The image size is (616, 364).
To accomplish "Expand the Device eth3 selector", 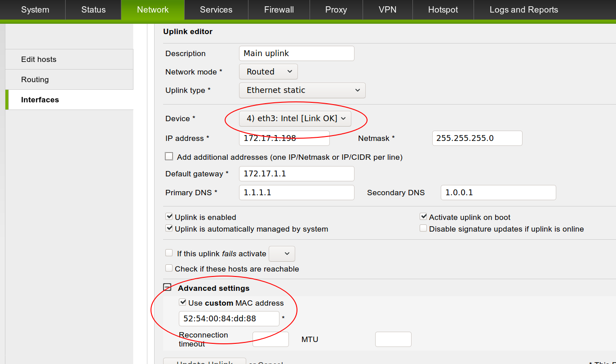I will coord(295,118).
